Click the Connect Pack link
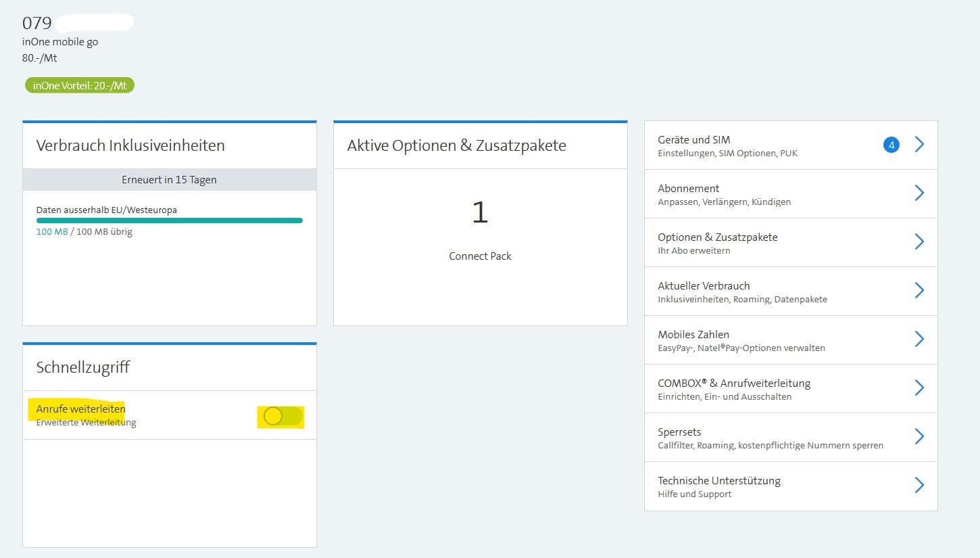Viewport: 980px width, 558px height. pos(480,256)
